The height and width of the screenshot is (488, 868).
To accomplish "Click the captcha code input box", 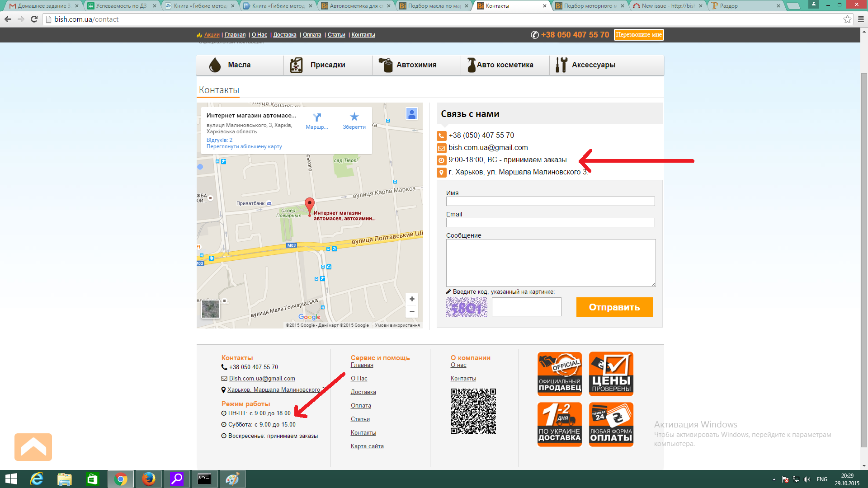I will (x=526, y=307).
